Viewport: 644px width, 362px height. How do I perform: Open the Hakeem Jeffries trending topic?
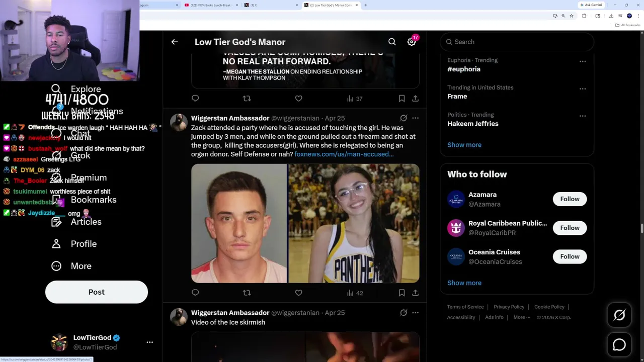click(473, 124)
